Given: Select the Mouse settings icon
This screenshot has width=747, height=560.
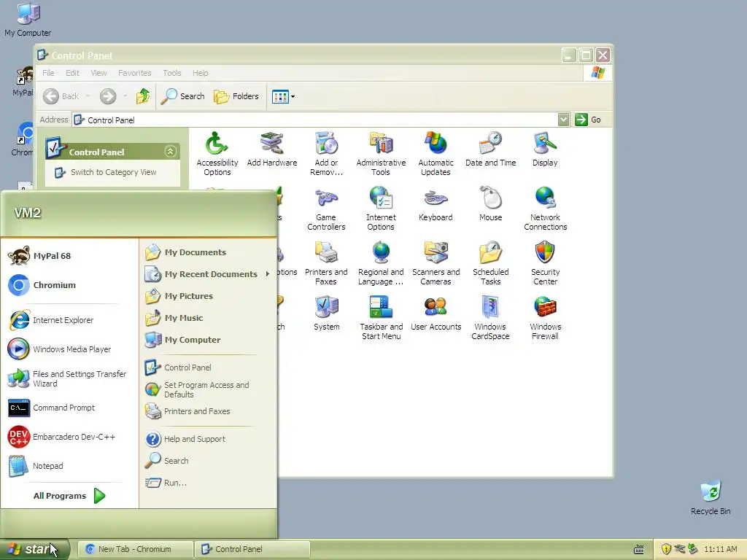Looking at the screenshot, I should pyautogui.click(x=491, y=204).
